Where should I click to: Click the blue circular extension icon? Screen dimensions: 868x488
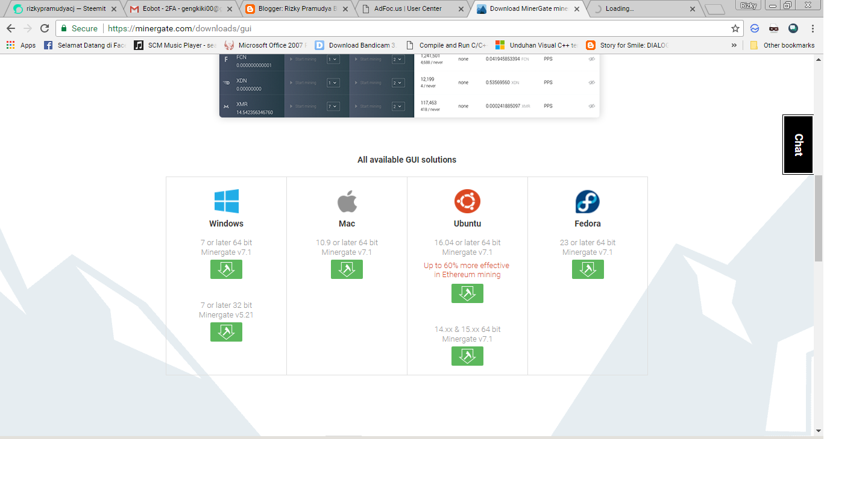755,28
